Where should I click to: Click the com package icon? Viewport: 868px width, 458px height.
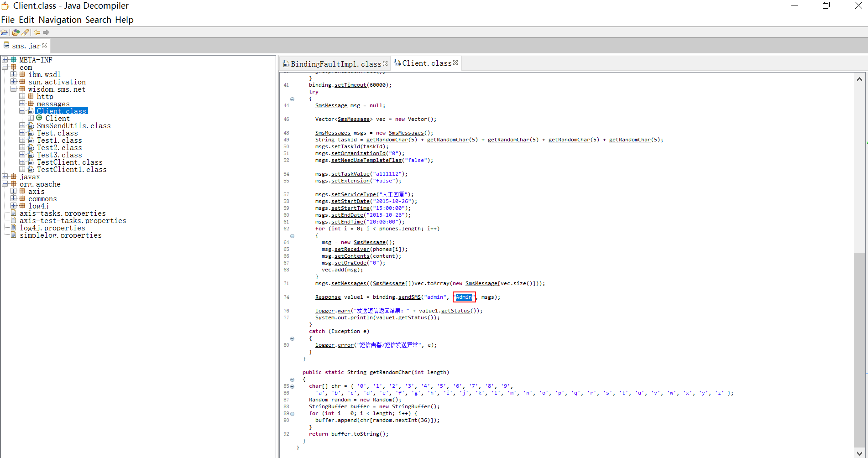click(x=14, y=67)
